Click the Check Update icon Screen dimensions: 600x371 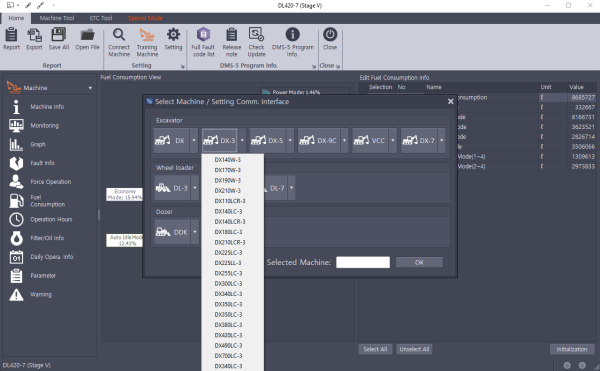tap(256, 35)
